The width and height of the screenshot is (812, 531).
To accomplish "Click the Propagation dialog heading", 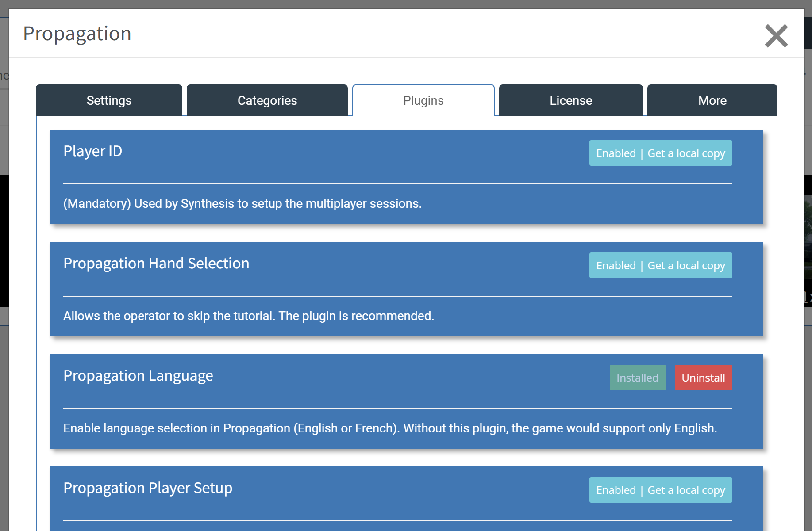I will pyautogui.click(x=77, y=34).
